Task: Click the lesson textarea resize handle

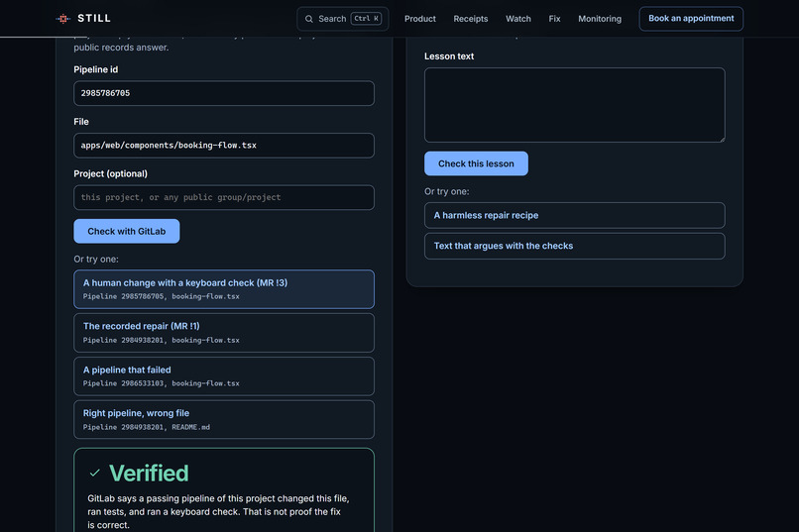Action: [x=722, y=139]
